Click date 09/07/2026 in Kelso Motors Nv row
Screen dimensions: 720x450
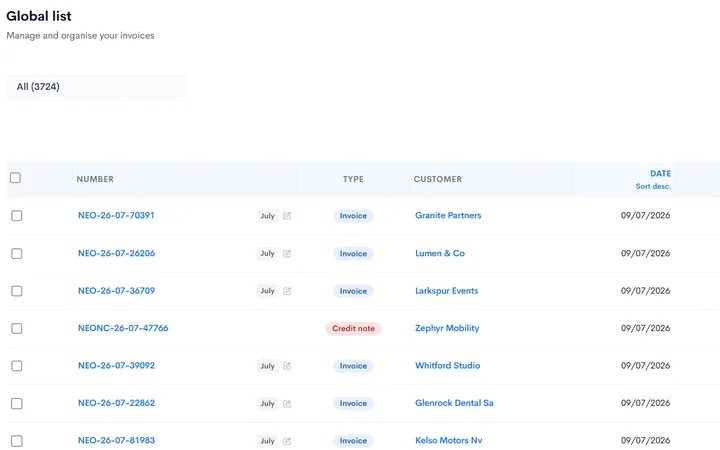(645, 440)
